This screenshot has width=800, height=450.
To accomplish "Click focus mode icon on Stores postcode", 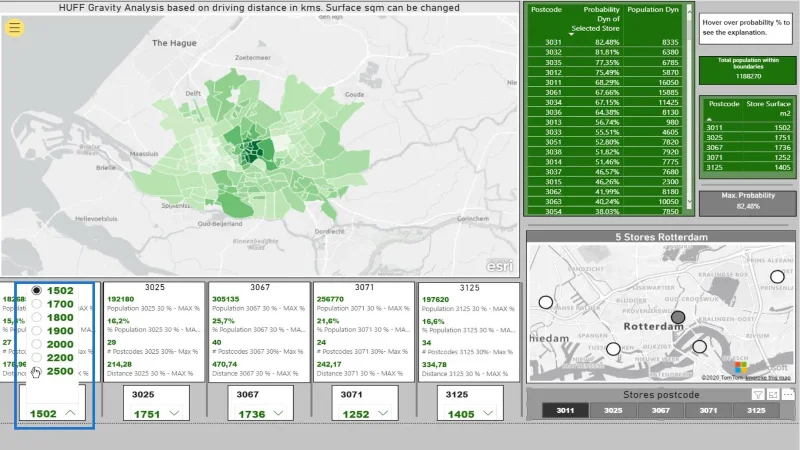I will pyautogui.click(x=773, y=394).
